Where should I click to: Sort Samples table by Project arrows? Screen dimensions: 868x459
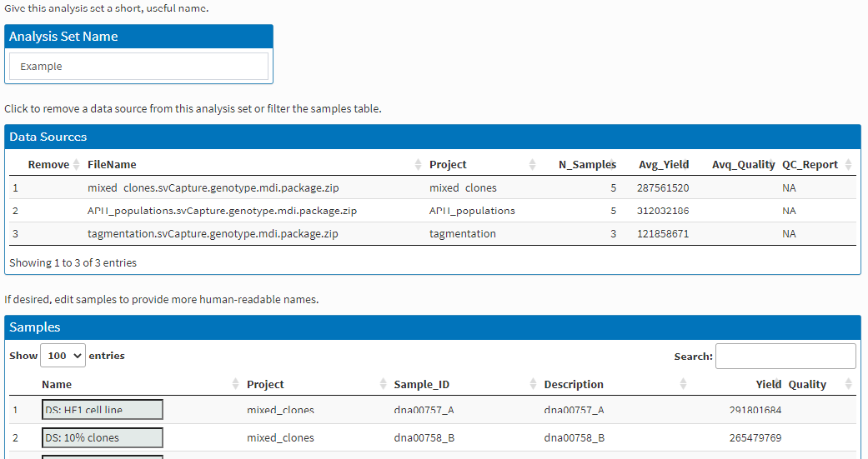coord(383,384)
